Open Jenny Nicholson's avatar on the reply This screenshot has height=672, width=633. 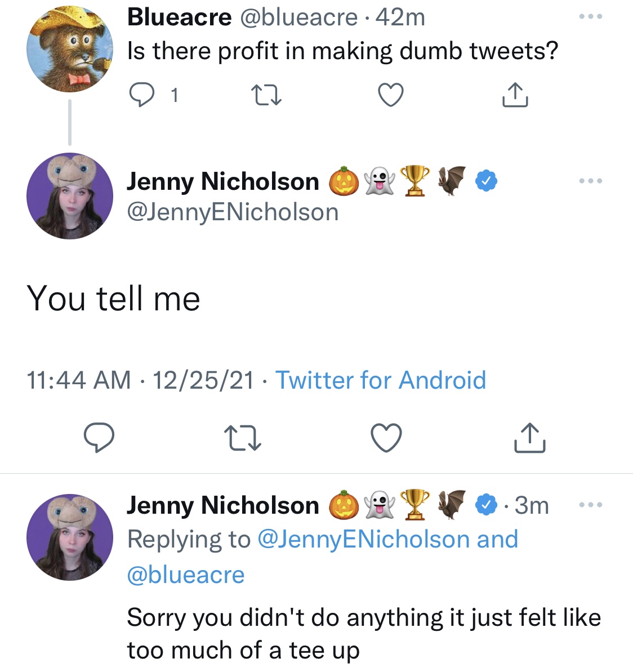(x=70, y=537)
